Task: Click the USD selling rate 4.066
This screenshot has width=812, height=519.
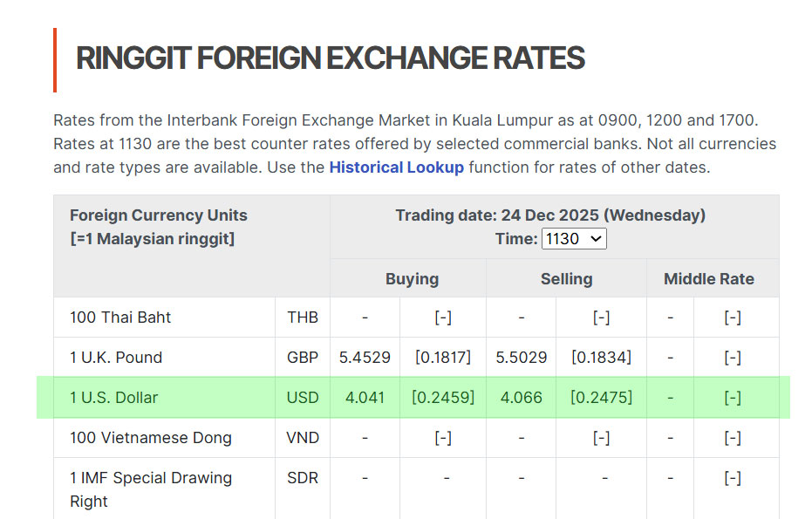Action: (521, 398)
